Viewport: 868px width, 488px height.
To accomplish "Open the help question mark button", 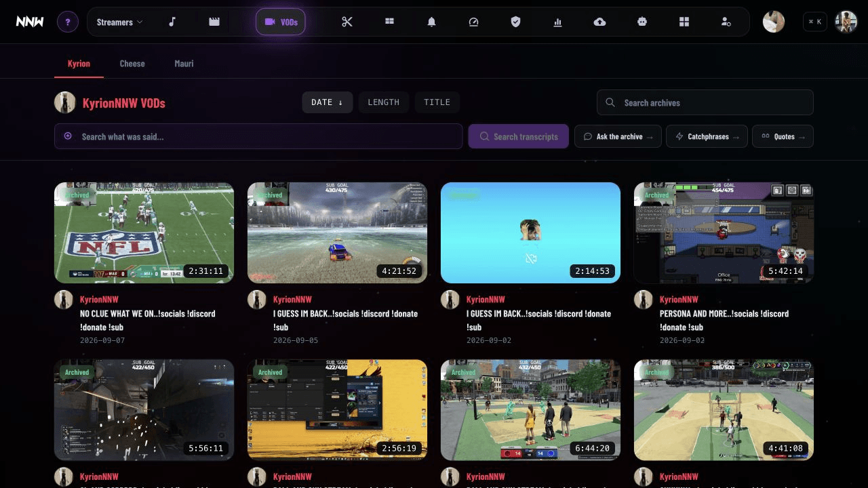I will click(x=67, y=22).
